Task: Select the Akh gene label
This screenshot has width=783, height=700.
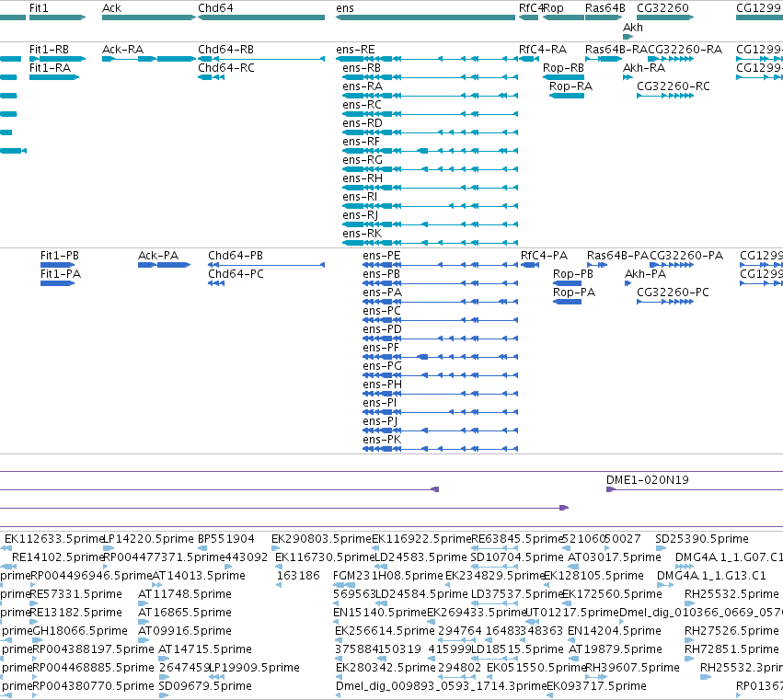Action: (x=633, y=28)
